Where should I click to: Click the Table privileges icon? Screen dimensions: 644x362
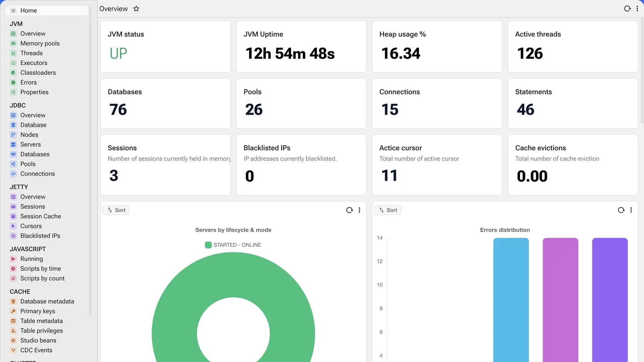(x=13, y=331)
